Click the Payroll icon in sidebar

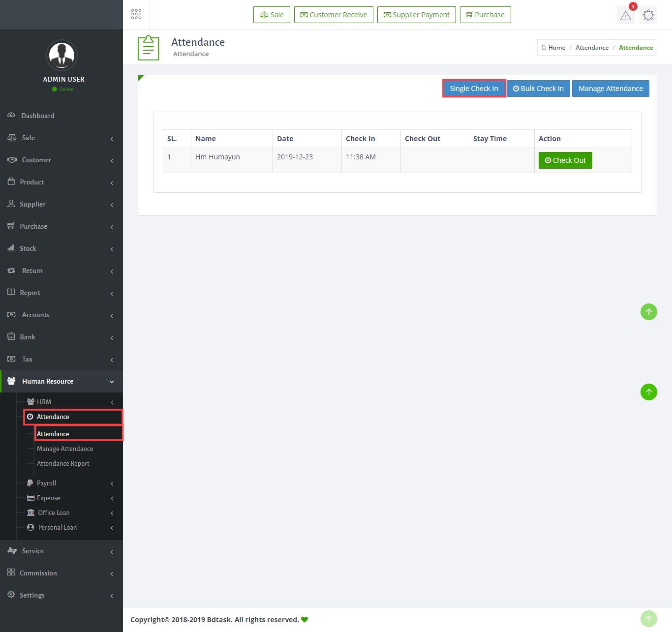point(30,483)
